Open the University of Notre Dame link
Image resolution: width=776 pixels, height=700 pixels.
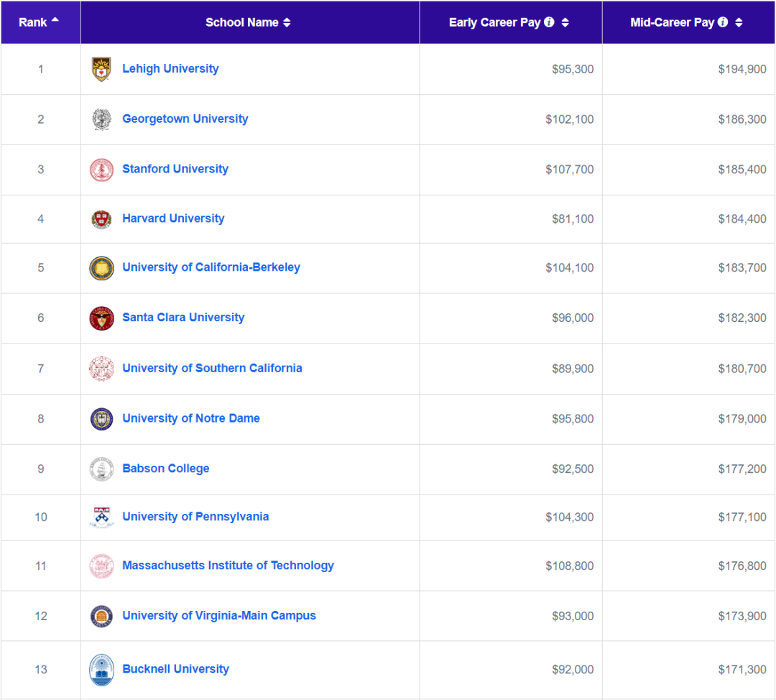point(191,418)
